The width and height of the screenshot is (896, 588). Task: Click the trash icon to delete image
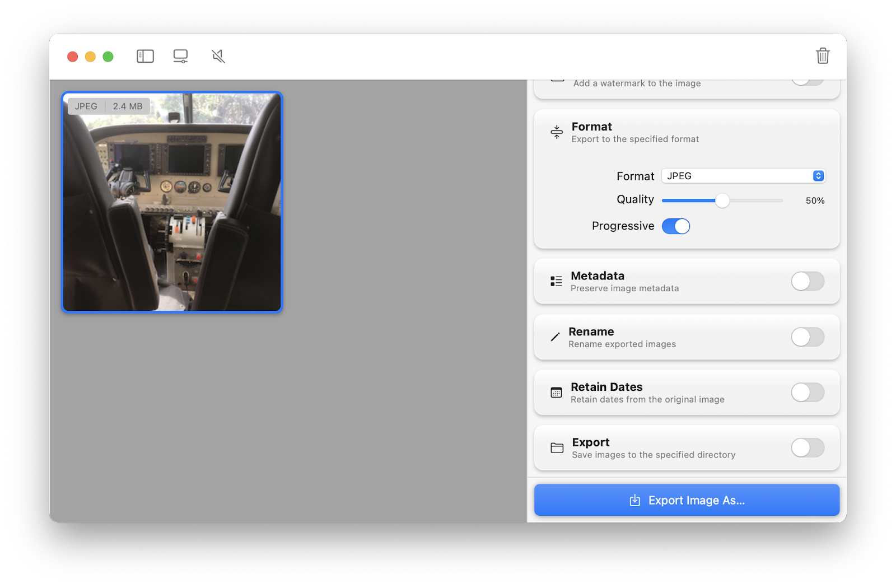click(822, 56)
